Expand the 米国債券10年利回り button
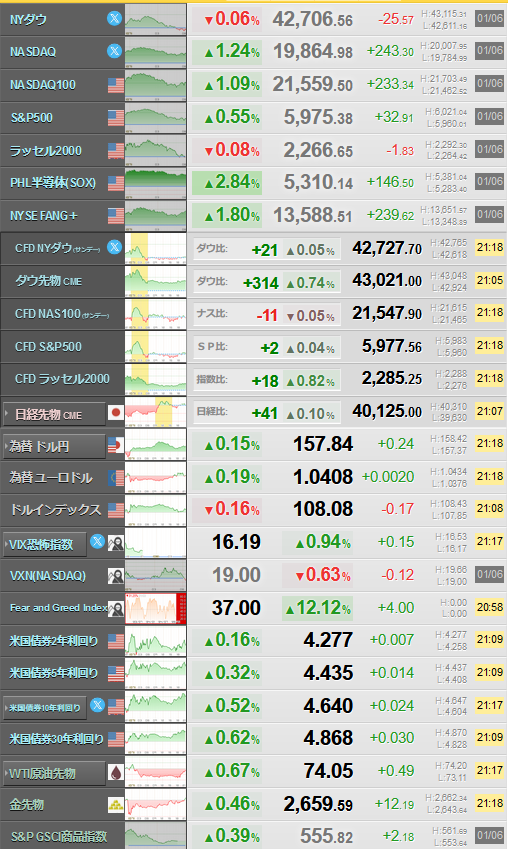This screenshot has width=509, height=849. (45, 707)
